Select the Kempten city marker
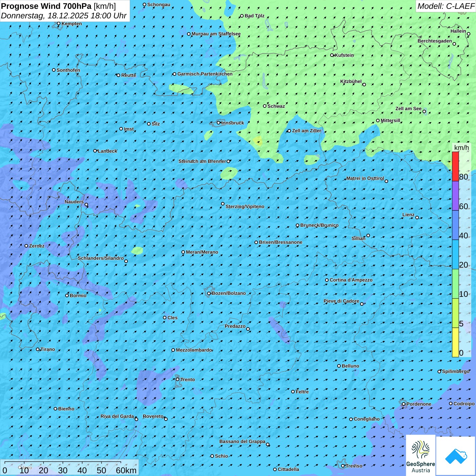 point(58,24)
